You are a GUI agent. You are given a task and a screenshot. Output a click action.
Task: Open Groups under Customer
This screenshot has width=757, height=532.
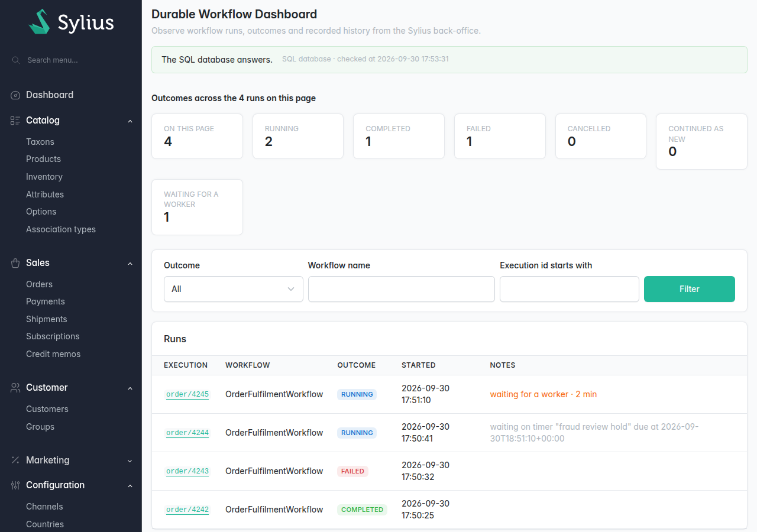click(x=40, y=427)
